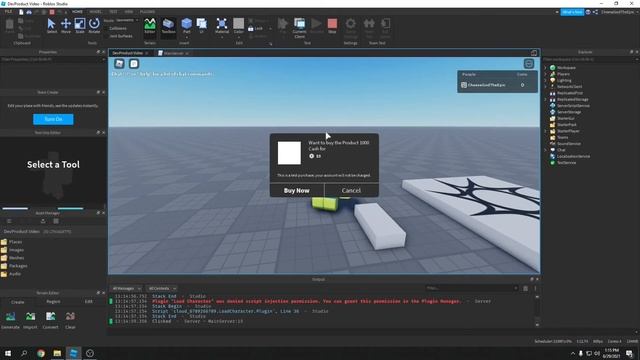Open the Material manager
This screenshot has height=360, width=640.
pos(222,26)
